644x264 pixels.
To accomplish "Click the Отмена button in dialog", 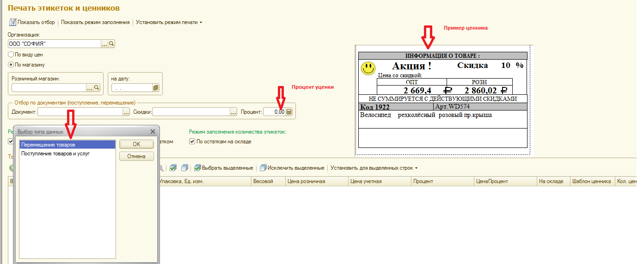I will (x=136, y=156).
